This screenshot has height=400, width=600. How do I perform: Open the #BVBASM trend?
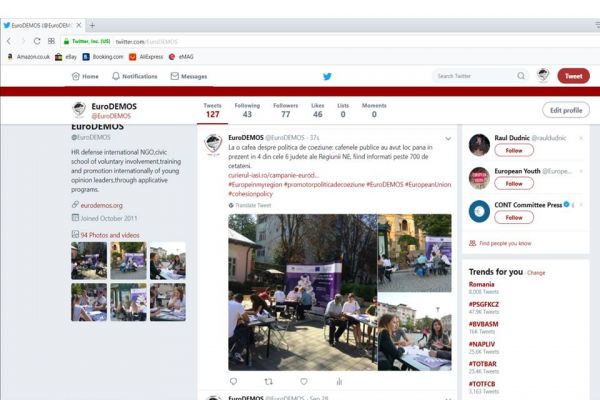click(483, 324)
